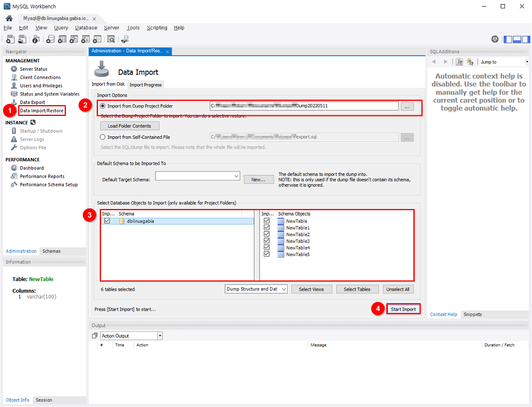Go to Workbench home screen icon
532x407 pixels.
9,18
